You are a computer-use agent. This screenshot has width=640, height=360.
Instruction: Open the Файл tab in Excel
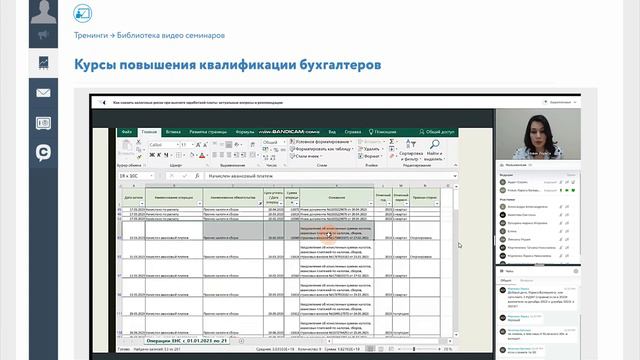point(127,132)
